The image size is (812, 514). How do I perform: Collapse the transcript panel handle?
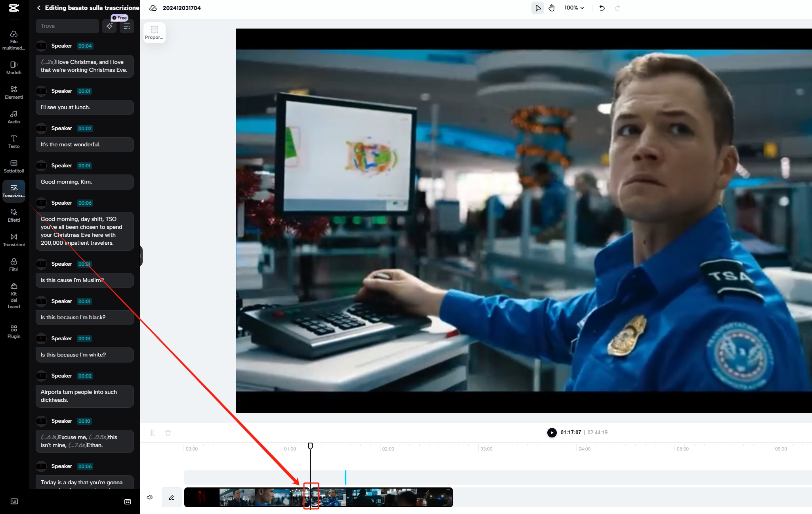click(141, 256)
